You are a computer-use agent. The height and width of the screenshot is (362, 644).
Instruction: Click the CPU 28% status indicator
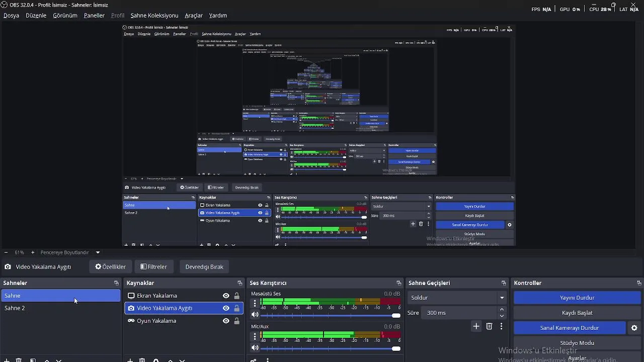[600, 9]
